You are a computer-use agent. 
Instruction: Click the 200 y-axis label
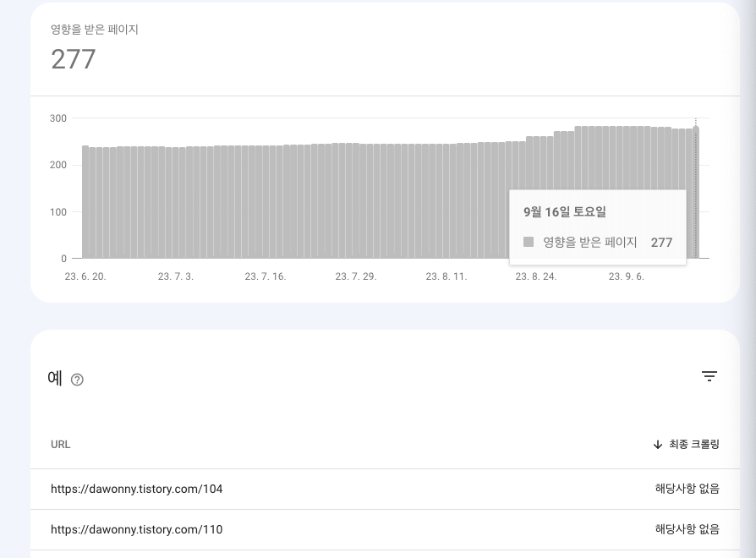point(58,165)
